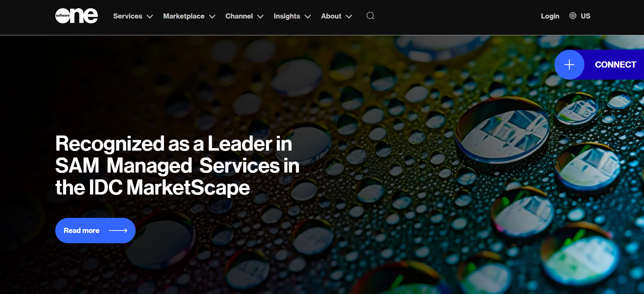Screen dimensions: 644x294
Task: Open the About menu
Action: coord(331,16)
